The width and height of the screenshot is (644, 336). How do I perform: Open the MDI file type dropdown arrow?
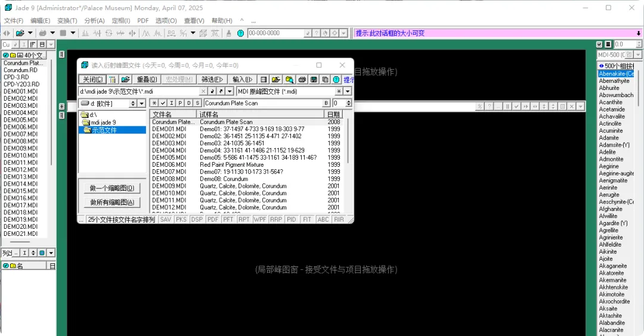click(x=348, y=92)
